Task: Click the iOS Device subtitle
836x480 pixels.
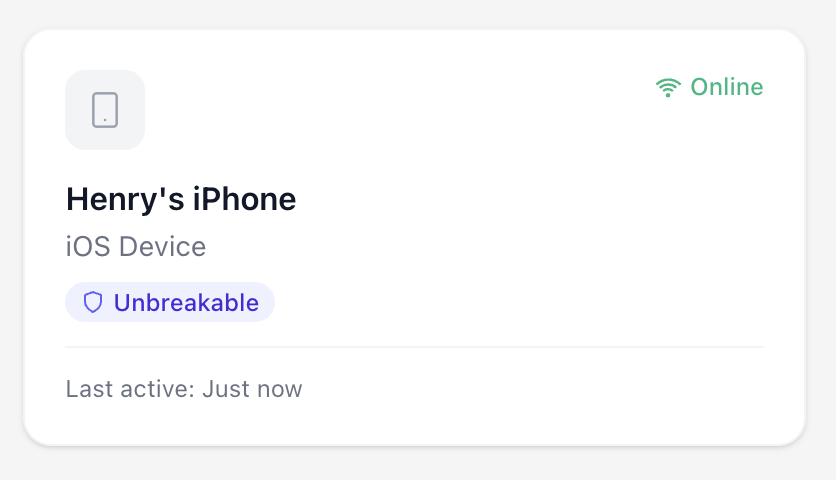Action: coord(136,246)
